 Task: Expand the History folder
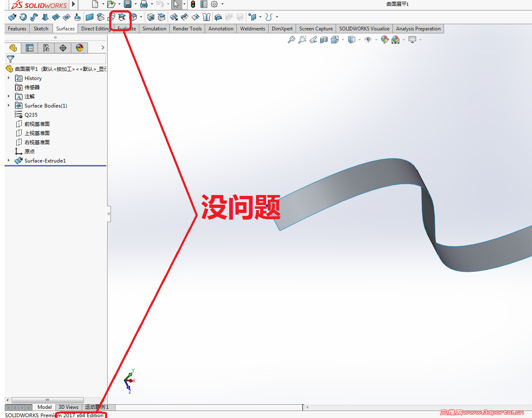[x=8, y=78]
